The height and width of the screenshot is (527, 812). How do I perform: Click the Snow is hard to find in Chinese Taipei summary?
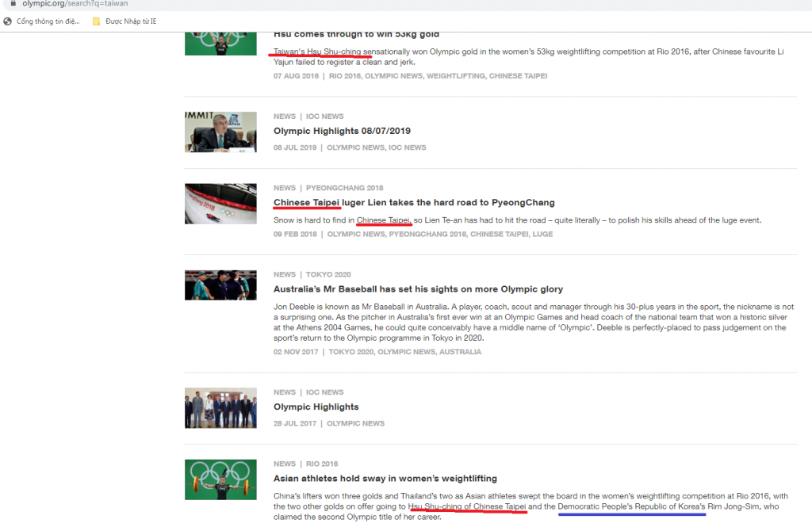[517, 220]
